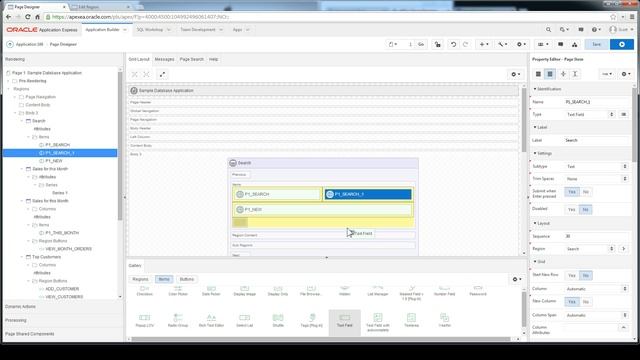Image resolution: width=640 pixels, height=360 pixels.
Task: Pick the Text Field with autocomplete item
Action: click(378, 322)
